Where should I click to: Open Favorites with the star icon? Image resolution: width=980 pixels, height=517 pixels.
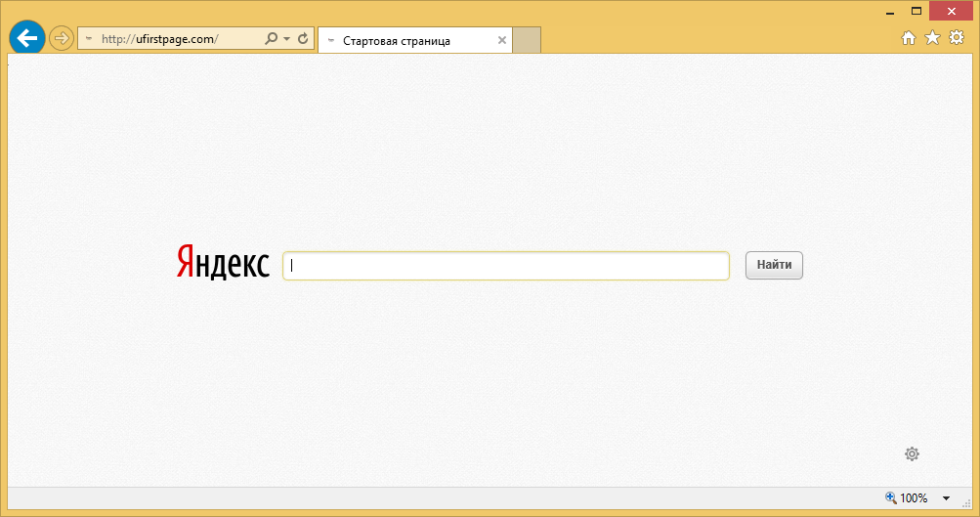pos(932,38)
